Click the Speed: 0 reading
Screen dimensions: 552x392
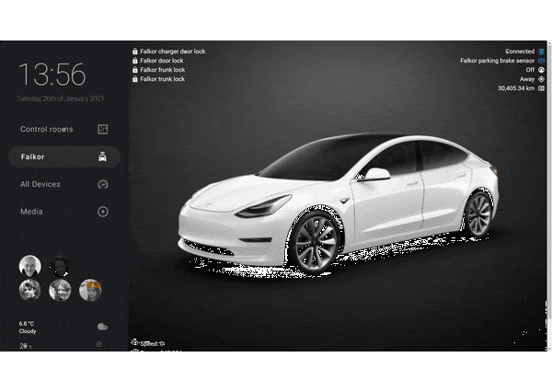(153, 343)
